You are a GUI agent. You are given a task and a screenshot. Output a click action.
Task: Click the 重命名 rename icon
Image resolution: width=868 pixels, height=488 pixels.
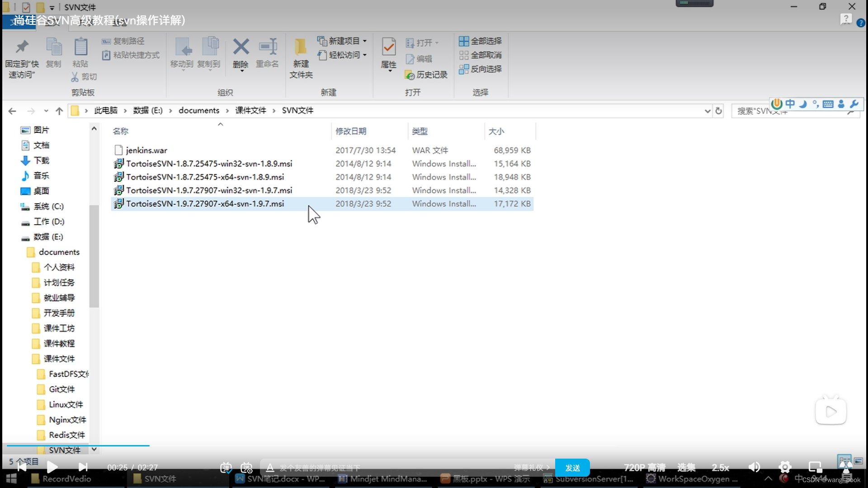coord(268,47)
